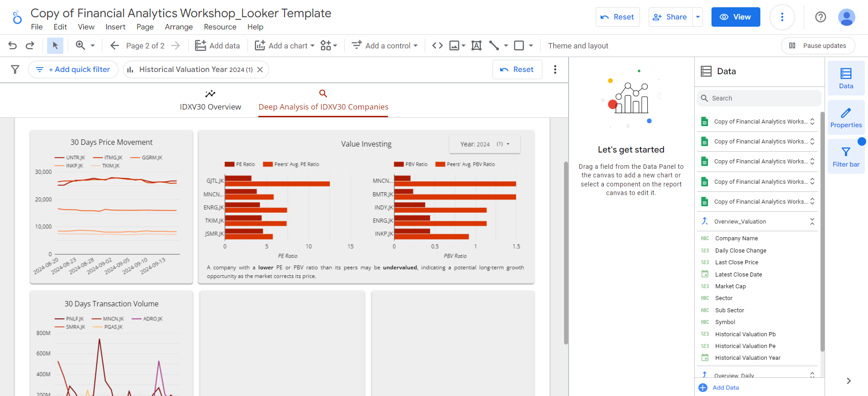The height and width of the screenshot is (396, 868).
Task: Open filter bar more options menu
Action: point(555,69)
